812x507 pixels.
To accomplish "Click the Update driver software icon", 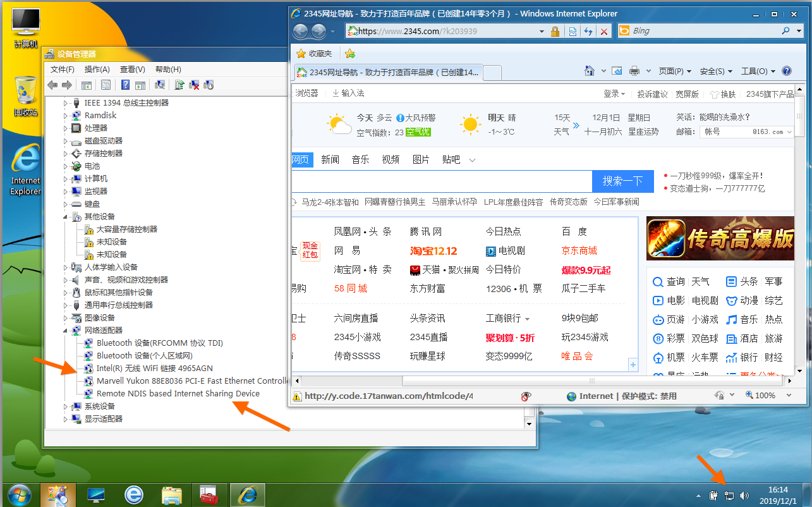I will click(179, 85).
